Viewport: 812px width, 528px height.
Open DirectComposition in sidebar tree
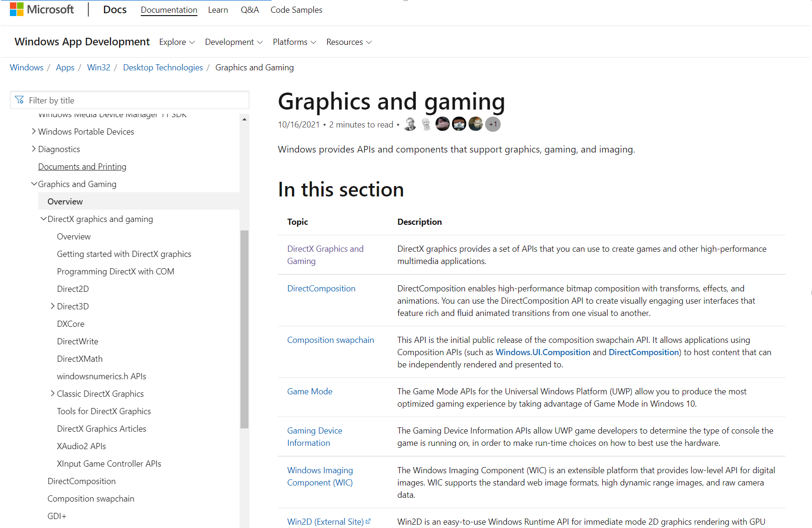click(x=82, y=481)
